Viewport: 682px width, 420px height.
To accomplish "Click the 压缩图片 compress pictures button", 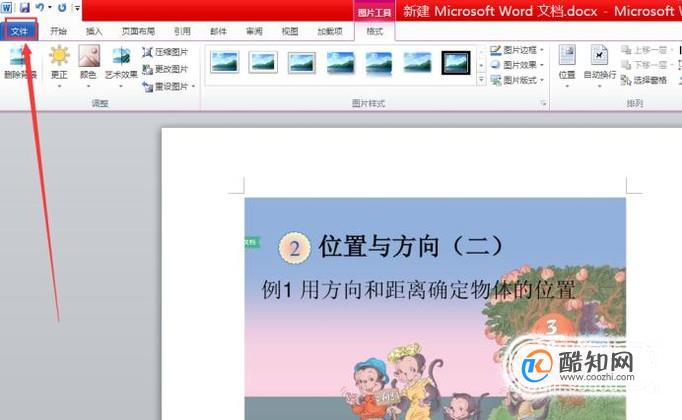I will click(x=166, y=52).
